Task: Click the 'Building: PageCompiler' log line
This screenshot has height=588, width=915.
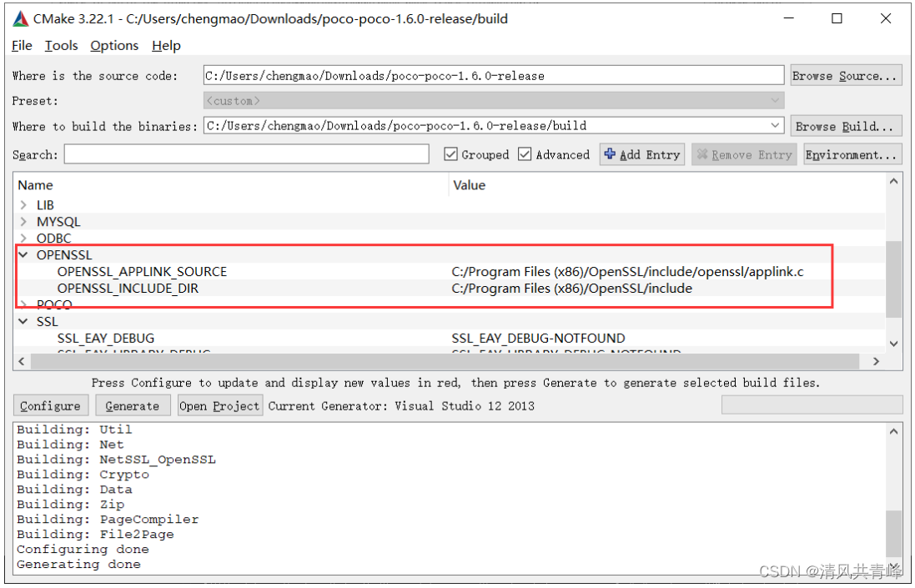Action: (108, 519)
